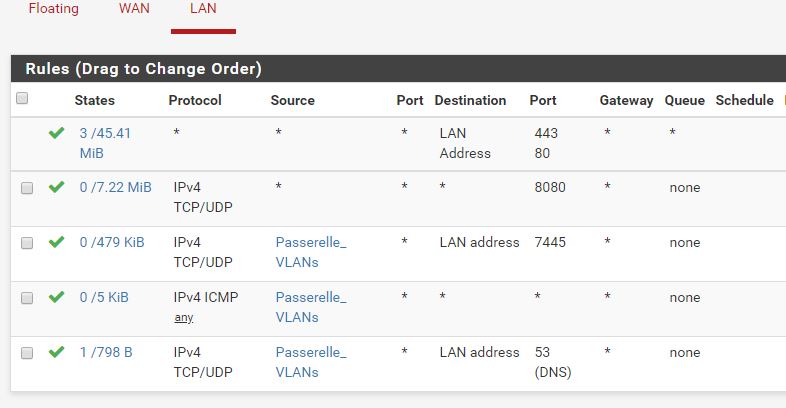Click green checkmark on port 7445 rule

click(57, 242)
